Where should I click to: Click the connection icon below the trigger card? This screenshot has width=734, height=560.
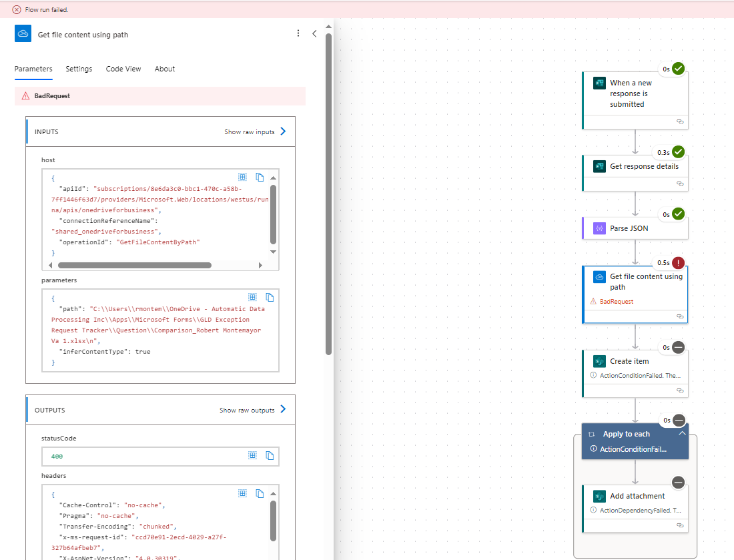tap(680, 121)
